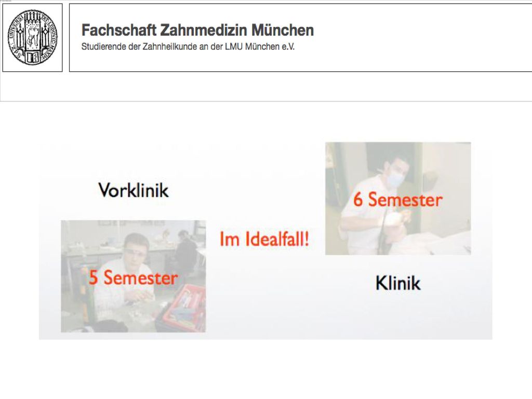Click the word Fachschaft in the title
The image size is (532, 399).
[119, 30]
